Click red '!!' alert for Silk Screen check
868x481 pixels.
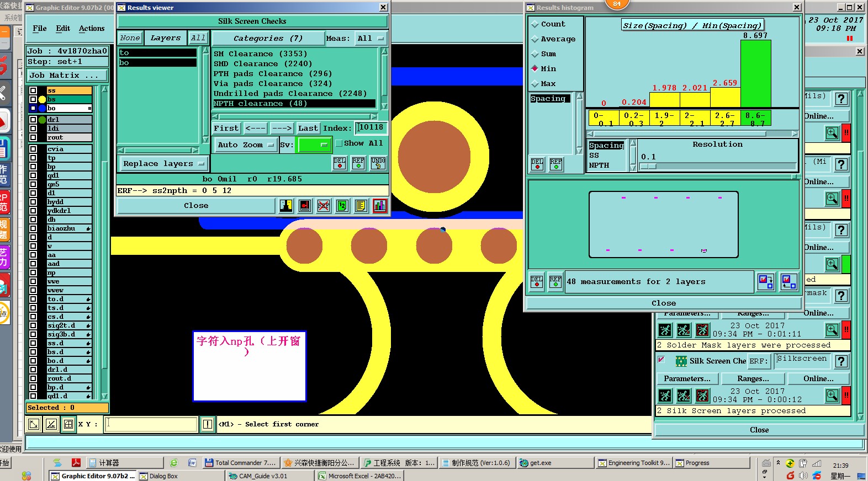(846, 396)
